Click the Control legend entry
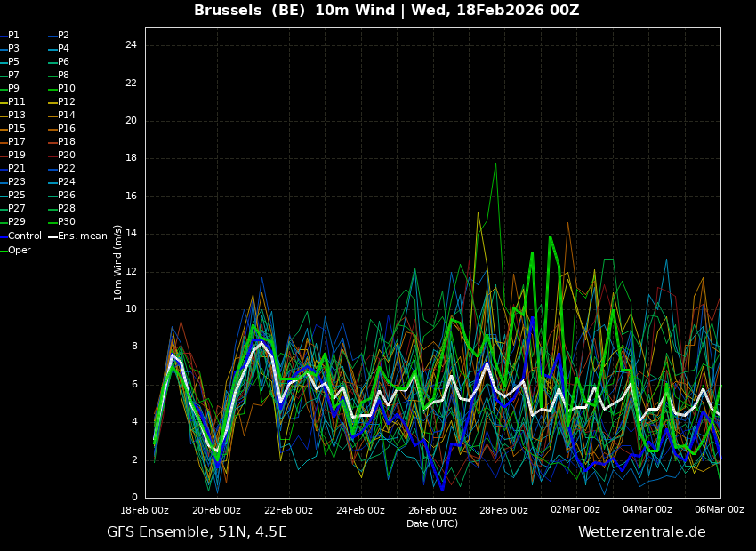The width and height of the screenshot is (756, 551). point(24,236)
